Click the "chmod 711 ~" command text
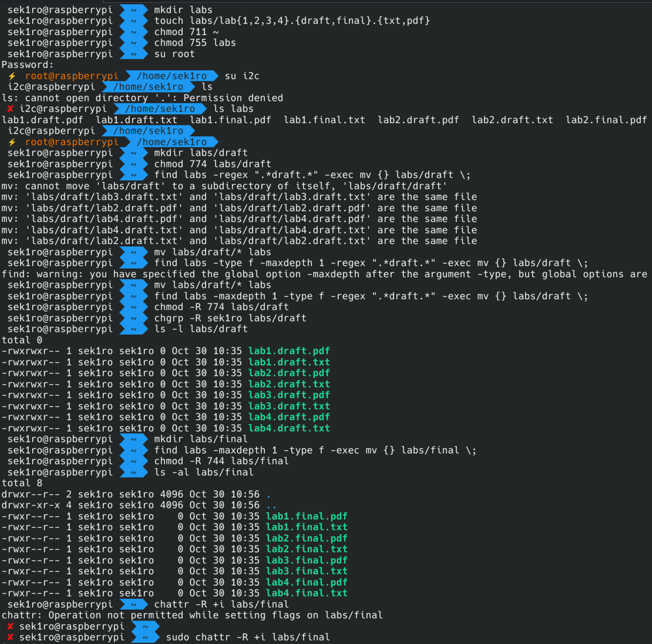Viewport: 652px width, 644px height. (x=186, y=32)
